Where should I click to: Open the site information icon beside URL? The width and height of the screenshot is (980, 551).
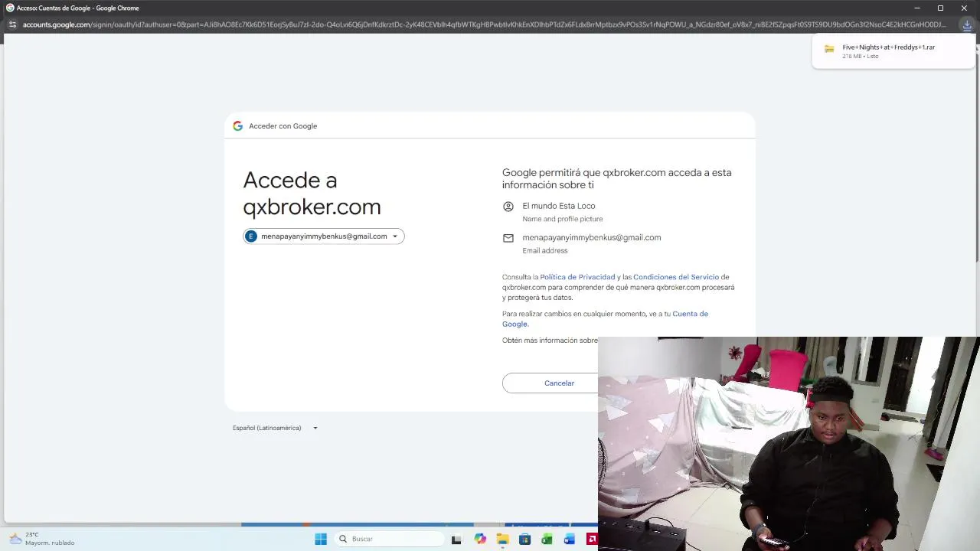(11, 24)
